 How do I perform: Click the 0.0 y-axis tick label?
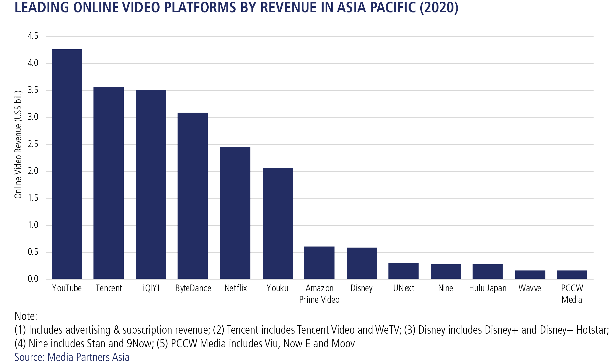pyautogui.click(x=33, y=279)
